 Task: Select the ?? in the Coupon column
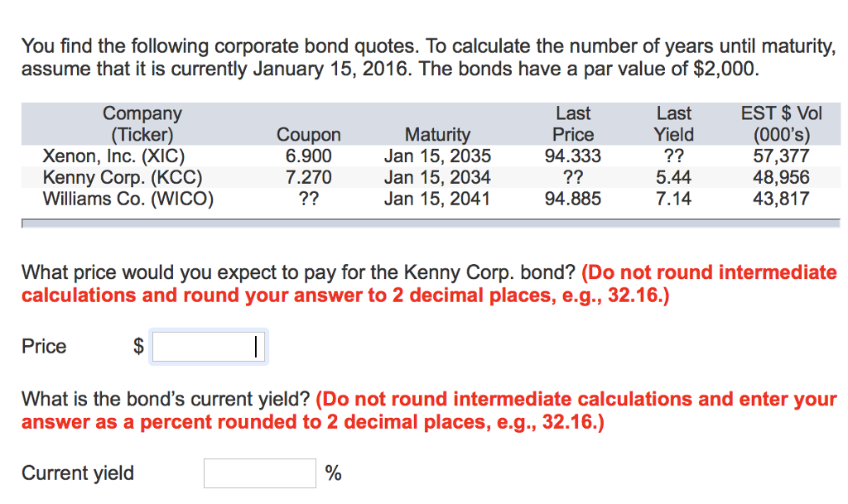pyautogui.click(x=308, y=199)
